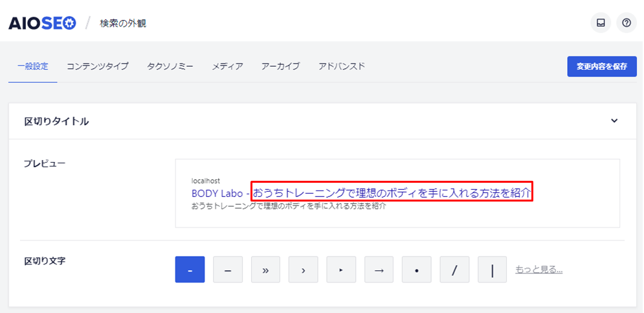Select the bullet • separator
Screen dimensions: 644x313
pyautogui.click(x=417, y=270)
